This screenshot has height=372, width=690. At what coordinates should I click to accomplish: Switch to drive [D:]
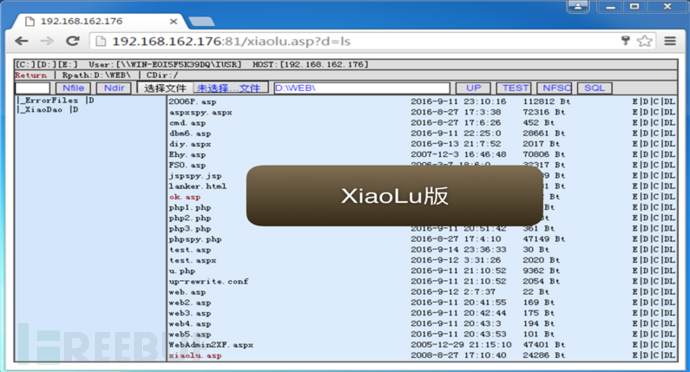[46, 65]
